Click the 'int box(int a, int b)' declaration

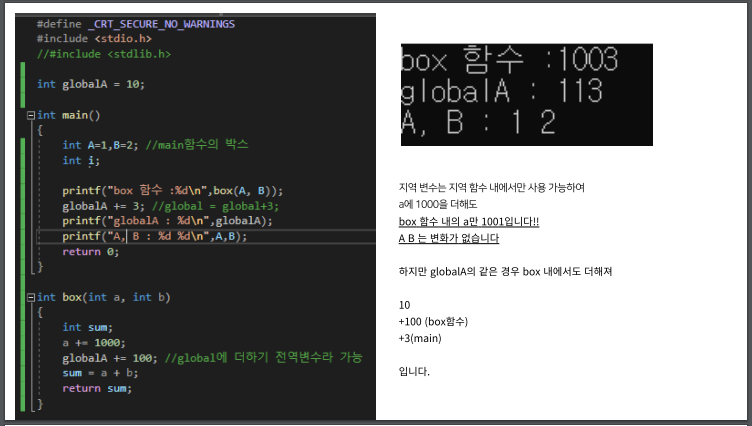(x=104, y=297)
